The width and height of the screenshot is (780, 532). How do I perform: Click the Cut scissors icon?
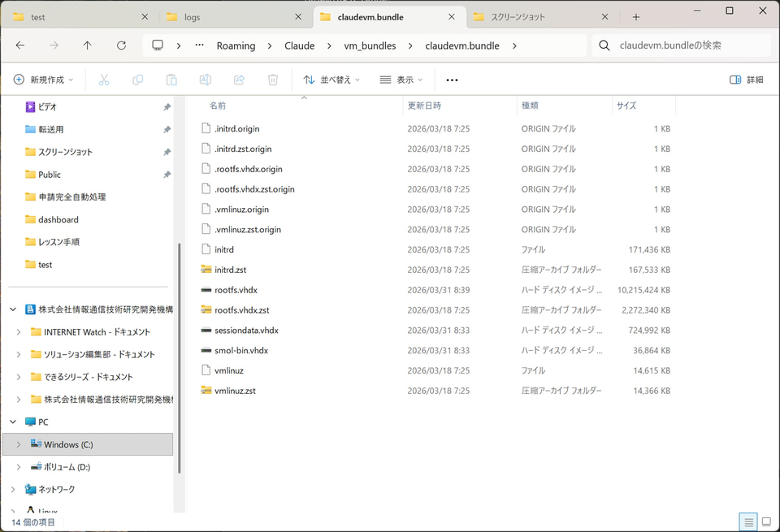[x=104, y=80]
